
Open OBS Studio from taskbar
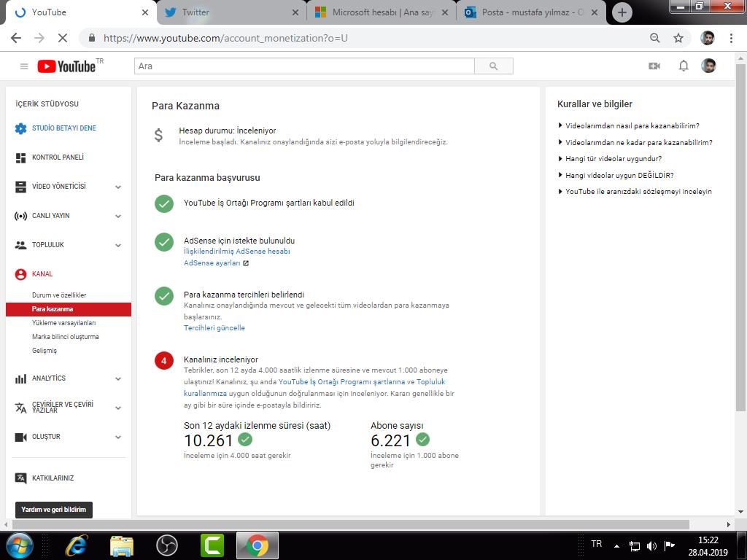(x=167, y=545)
